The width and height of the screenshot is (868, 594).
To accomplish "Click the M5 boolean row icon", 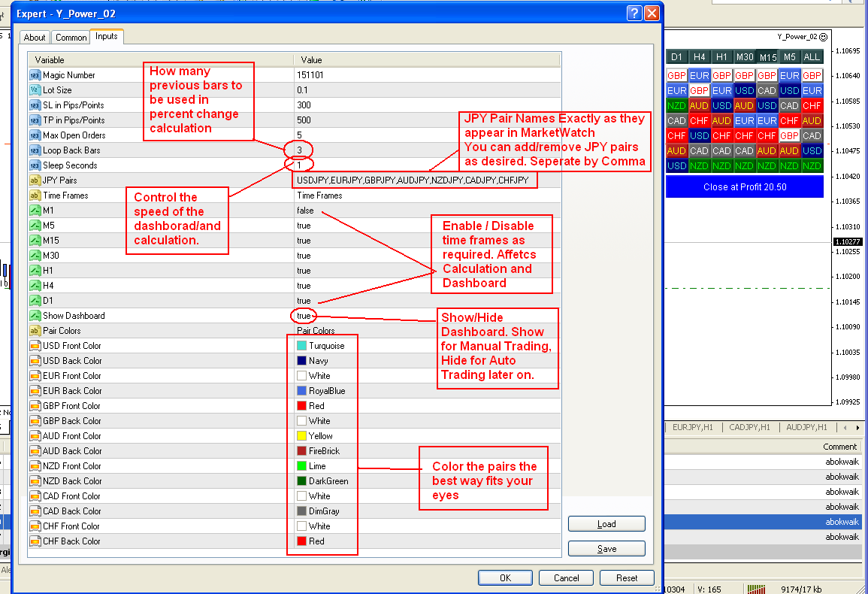I will pos(35,225).
